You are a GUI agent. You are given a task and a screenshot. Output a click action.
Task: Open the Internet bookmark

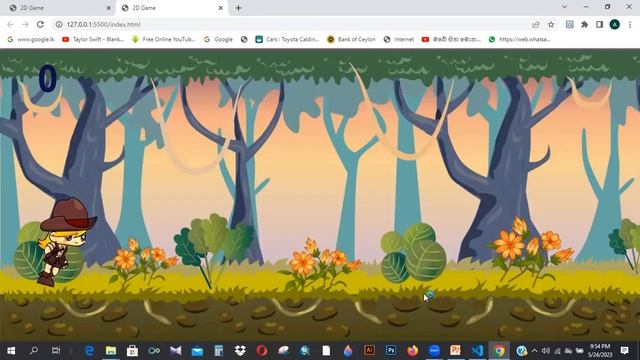pos(399,39)
